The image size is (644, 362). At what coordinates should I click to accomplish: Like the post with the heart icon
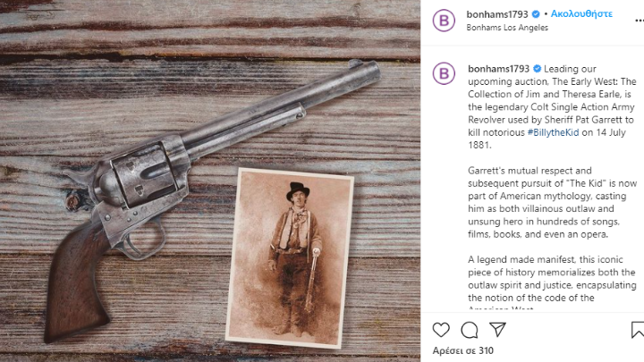[441, 330]
